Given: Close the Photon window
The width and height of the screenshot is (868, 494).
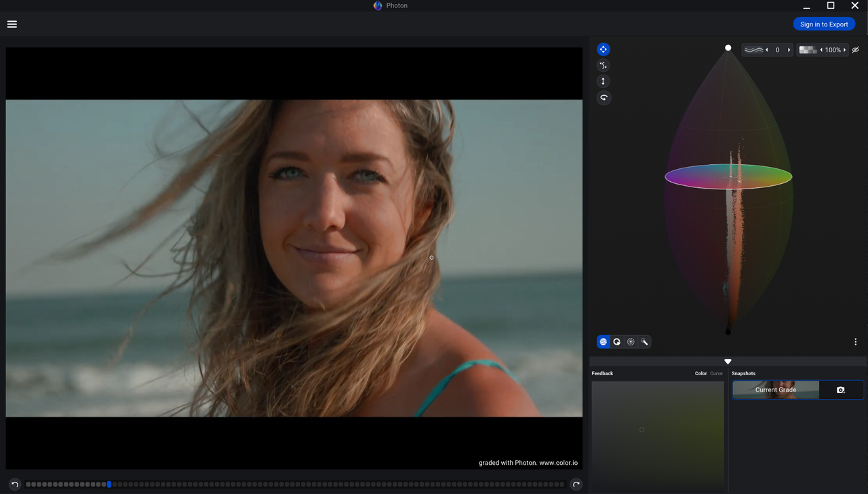Looking at the screenshot, I should click(855, 5).
